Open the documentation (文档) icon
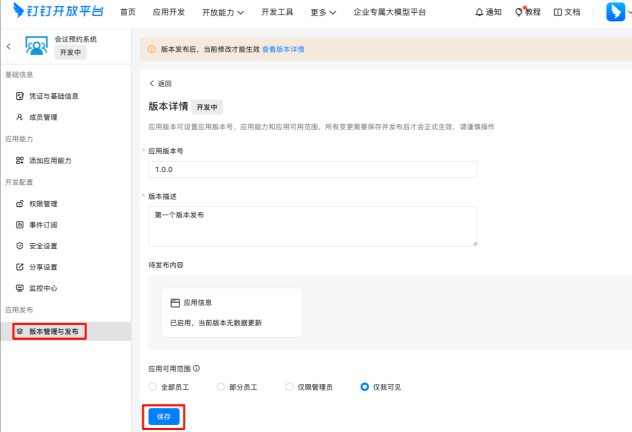The width and height of the screenshot is (632, 432). tap(558, 13)
